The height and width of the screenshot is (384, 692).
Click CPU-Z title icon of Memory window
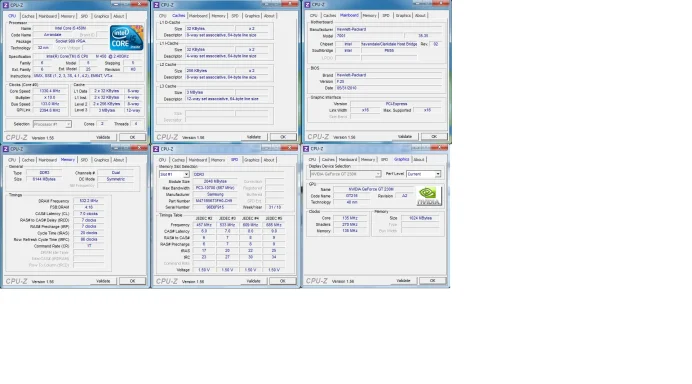tap(6, 149)
